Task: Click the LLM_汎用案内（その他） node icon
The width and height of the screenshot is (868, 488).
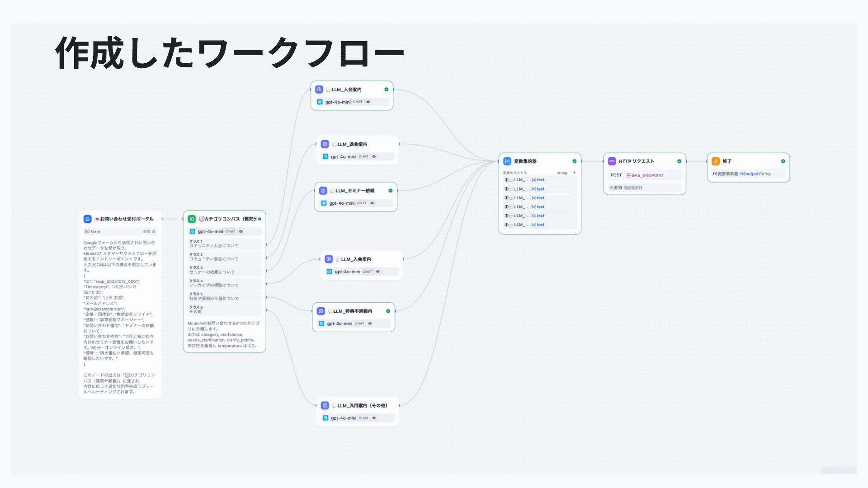Action: click(x=325, y=406)
